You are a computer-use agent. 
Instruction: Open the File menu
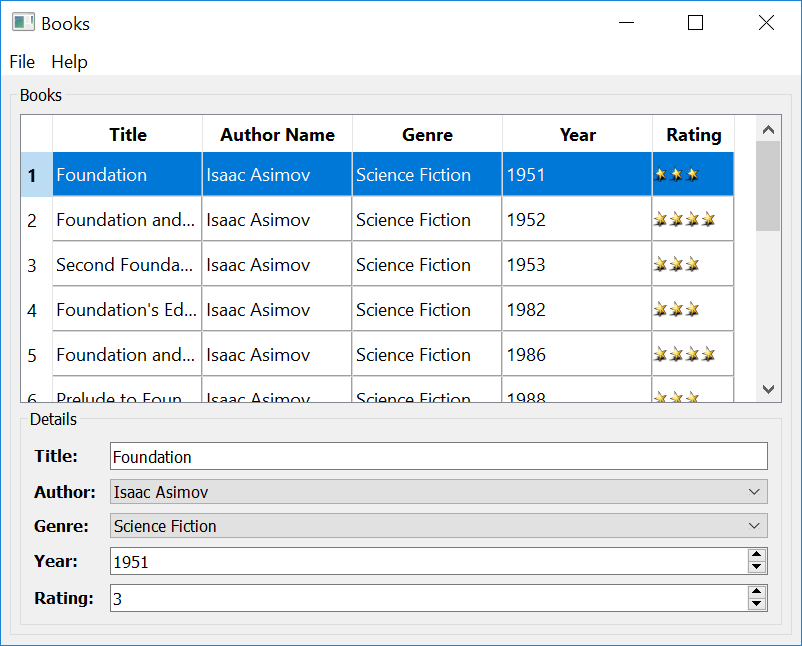point(21,61)
